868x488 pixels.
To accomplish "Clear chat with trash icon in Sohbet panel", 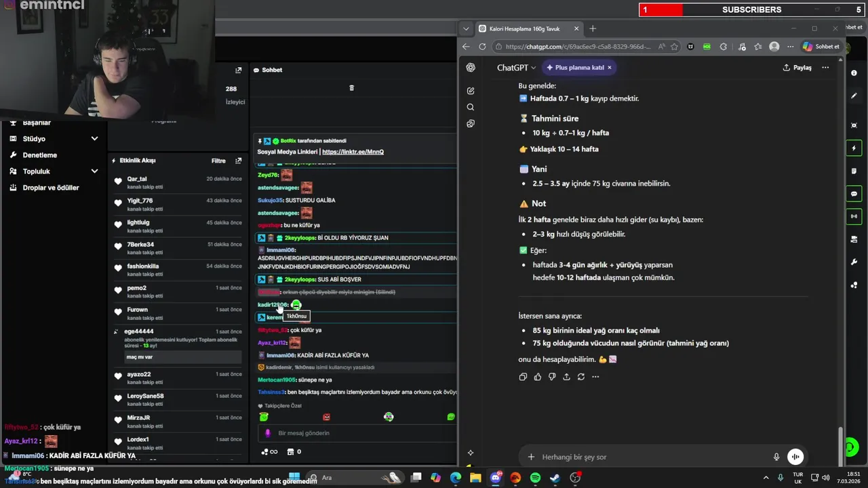I will pos(351,88).
